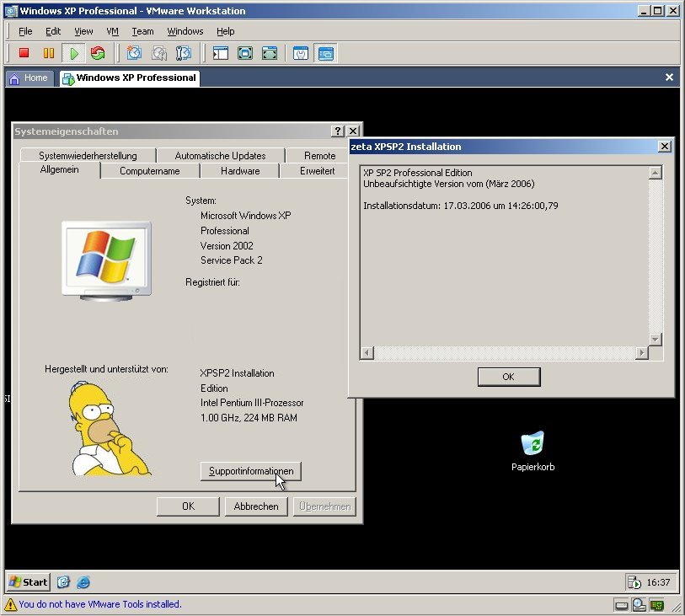Open the Windows menu
This screenshot has height=616, width=685.
coord(185,31)
